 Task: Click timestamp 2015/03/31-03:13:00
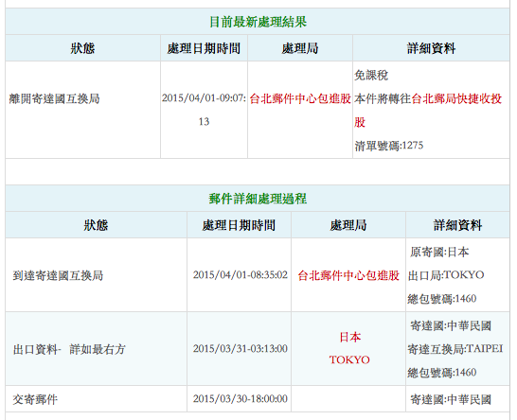click(x=241, y=348)
